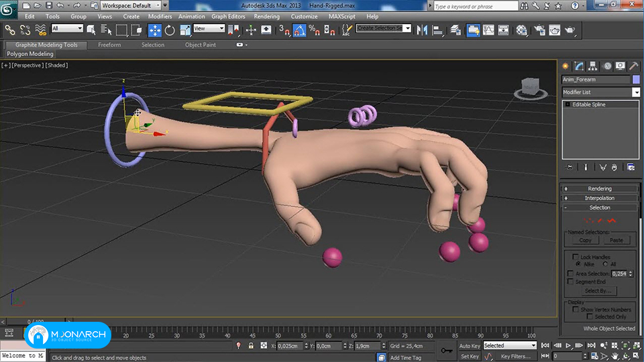Check Show Vertex Numbers
Screen dimensions: 644x362
coord(576,310)
